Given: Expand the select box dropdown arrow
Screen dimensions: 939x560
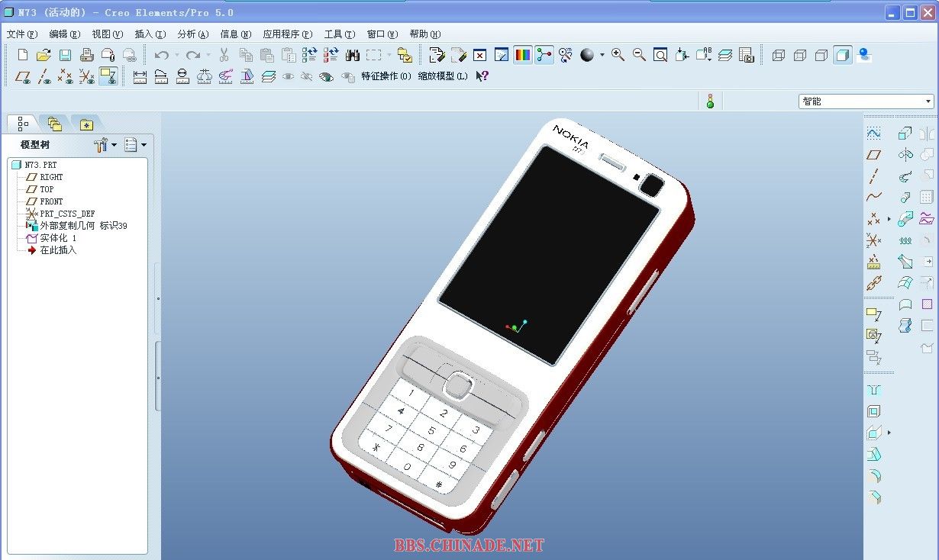Looking at the screenshot, I should click(389, 55).
